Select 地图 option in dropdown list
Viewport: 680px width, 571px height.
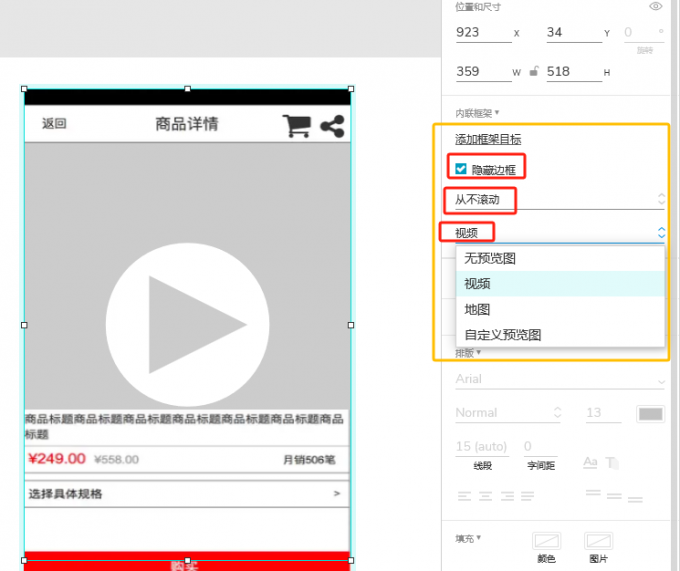pos(560,310)
